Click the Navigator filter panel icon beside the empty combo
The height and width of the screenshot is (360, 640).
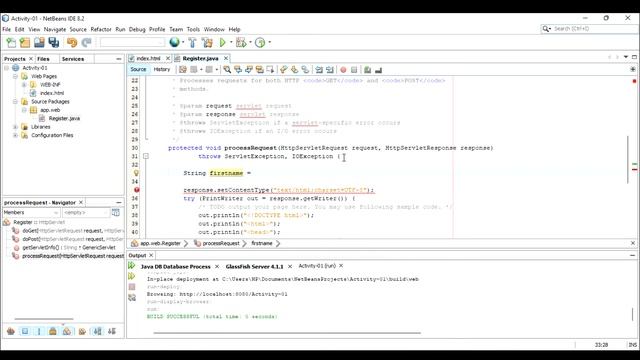(x=116, y=213)
